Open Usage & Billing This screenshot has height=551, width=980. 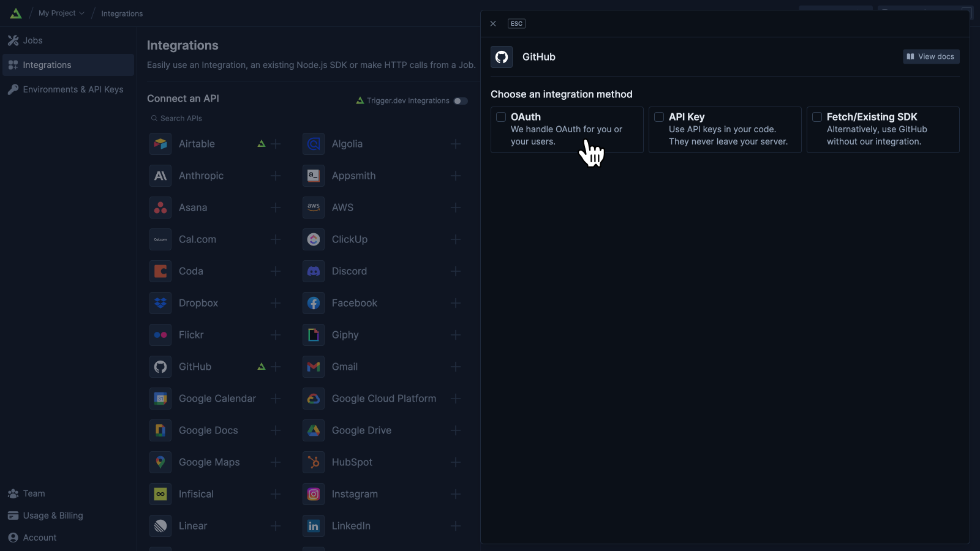click(x=68, y=515)
